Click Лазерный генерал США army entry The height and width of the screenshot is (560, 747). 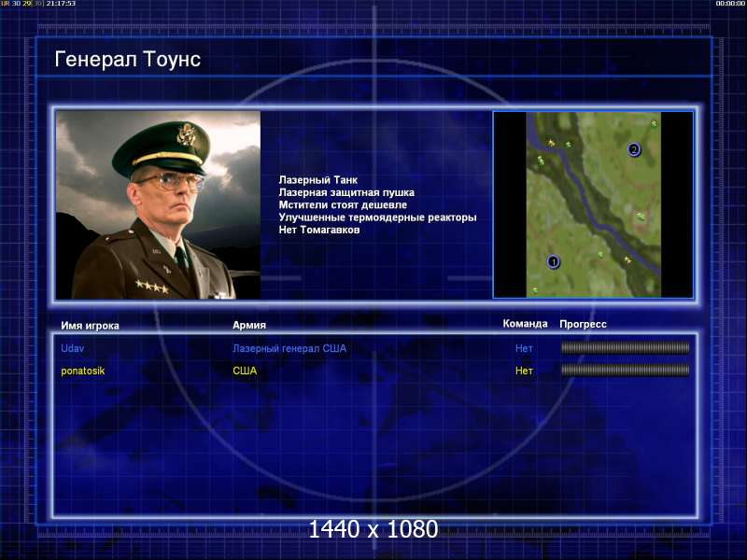(289, 348)
